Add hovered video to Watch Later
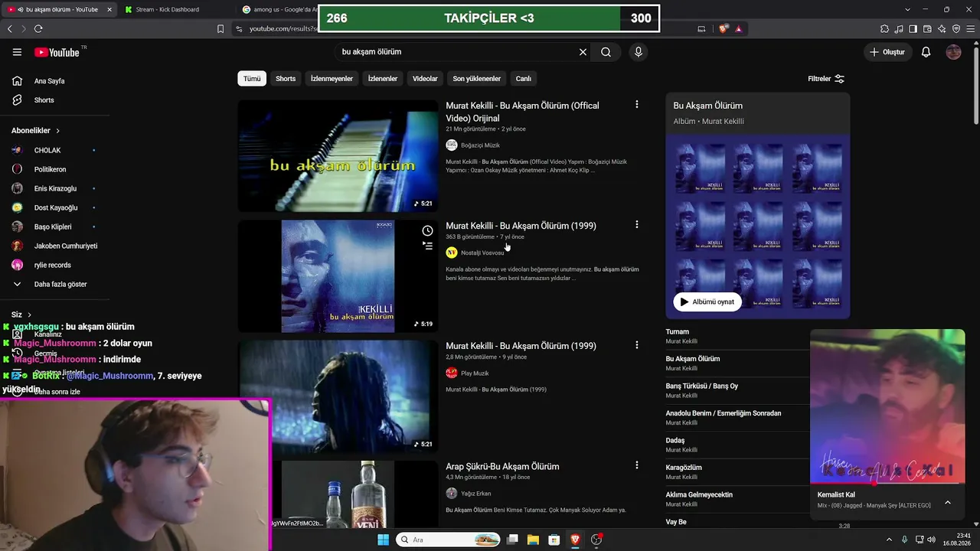This screenshot has height=551, width=980. [427, 230]
